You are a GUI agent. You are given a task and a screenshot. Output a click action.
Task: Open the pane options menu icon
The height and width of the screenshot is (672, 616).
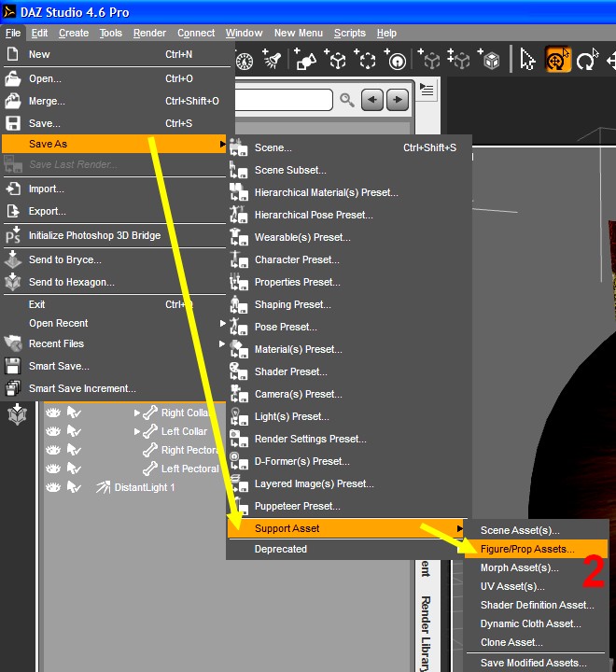427,90
